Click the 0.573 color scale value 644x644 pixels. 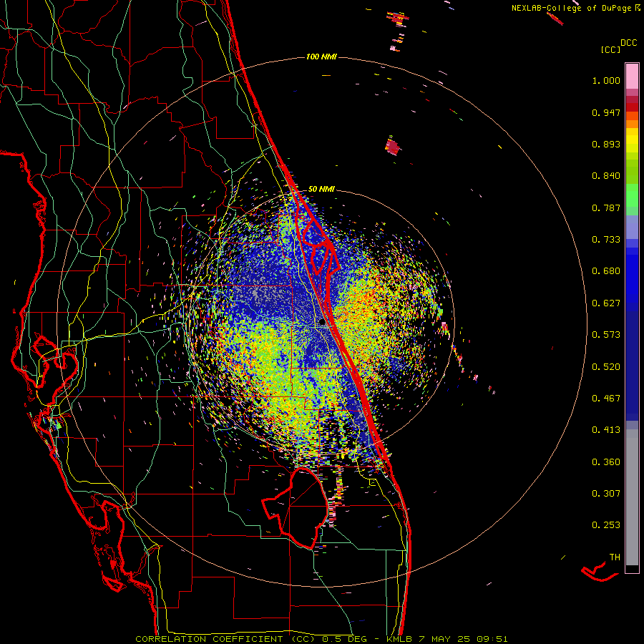tap(606, 335)
